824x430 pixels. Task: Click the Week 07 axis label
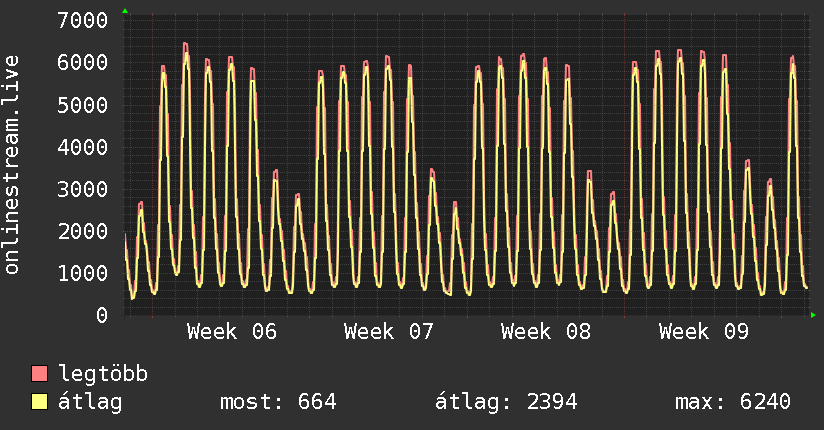tap(389, 332)
